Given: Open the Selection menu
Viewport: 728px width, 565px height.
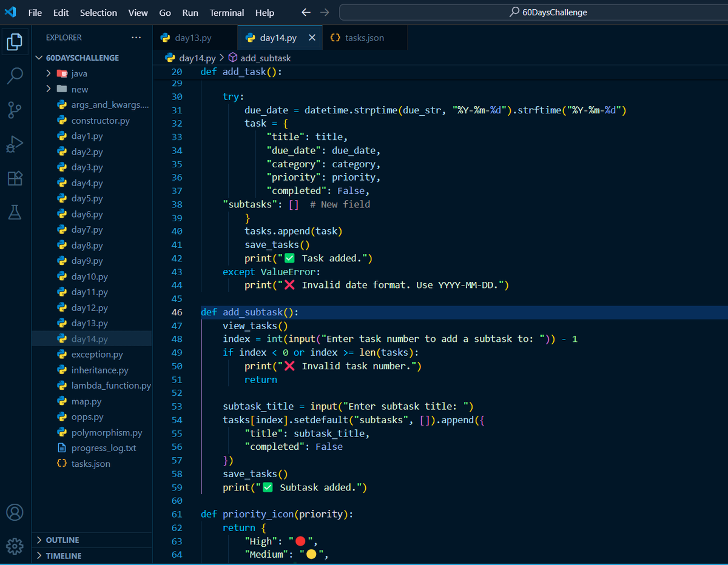Looking at the screenshot, I should [98, 12].
